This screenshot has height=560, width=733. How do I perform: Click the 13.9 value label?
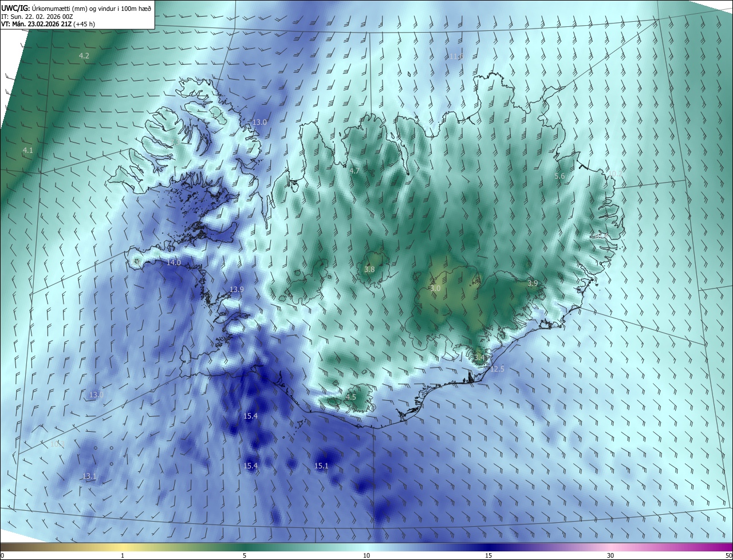click(237, 290)
